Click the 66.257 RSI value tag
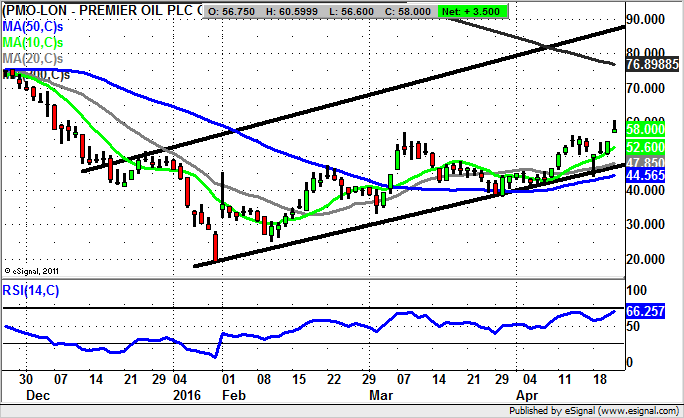The height and width of the screenshot is (418, 684). click(x=645, y=311)
